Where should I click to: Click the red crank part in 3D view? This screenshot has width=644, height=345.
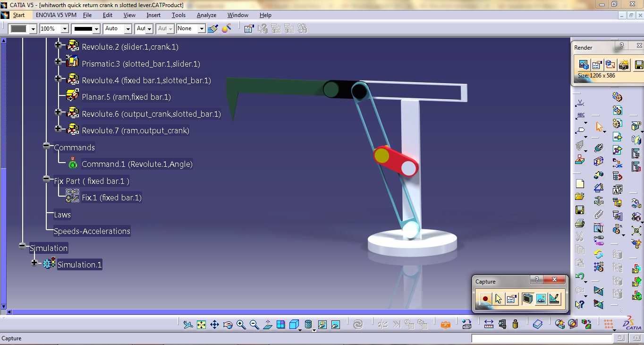(396, 161)
